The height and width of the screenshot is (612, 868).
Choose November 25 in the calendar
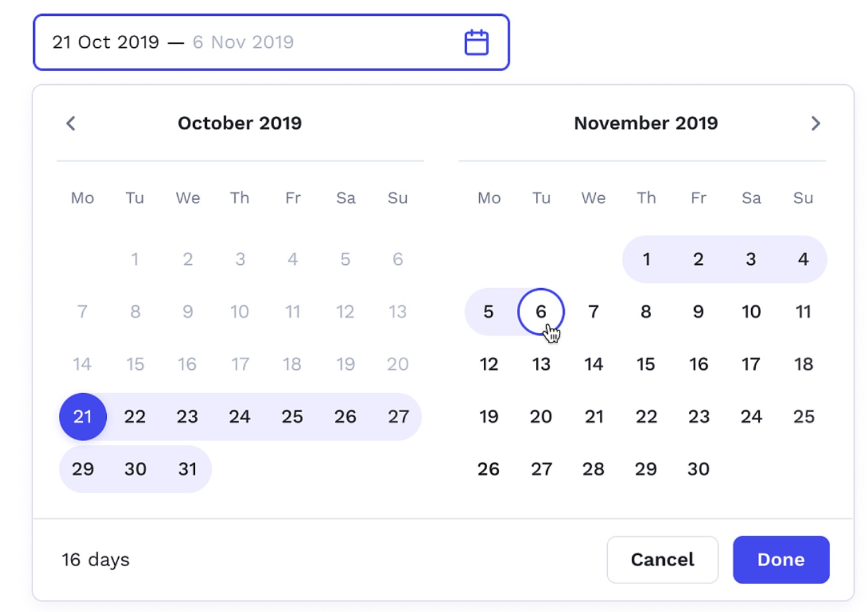click(x=803, y=417)
